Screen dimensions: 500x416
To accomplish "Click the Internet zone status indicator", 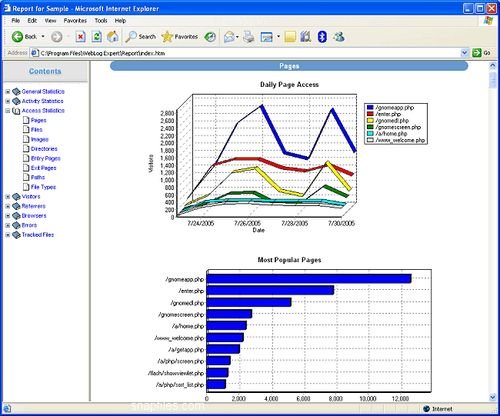I will pyautogui.click(x=438, y=409).
